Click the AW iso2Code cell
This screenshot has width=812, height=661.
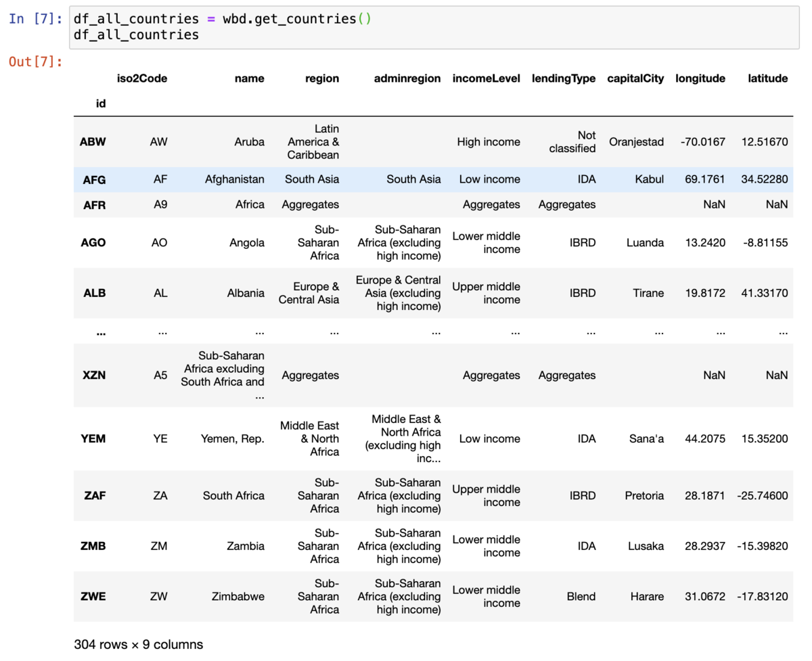pos(158,142)
